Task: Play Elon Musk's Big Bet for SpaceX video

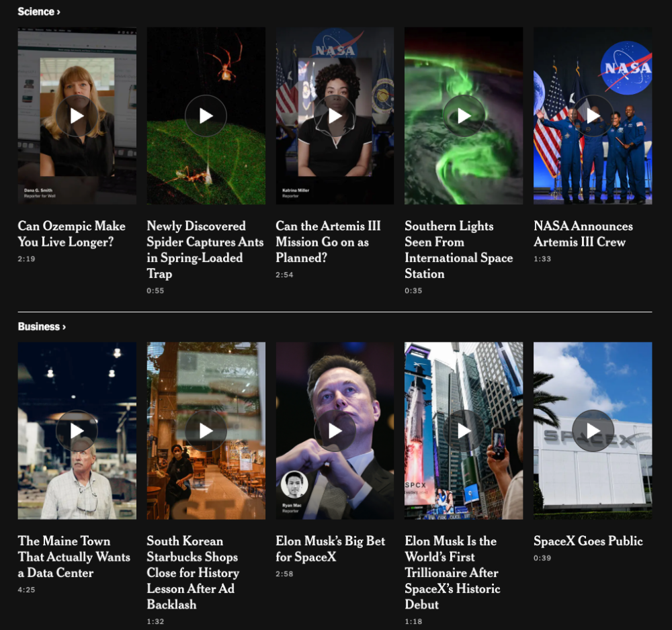Action: tap(335, 431)
